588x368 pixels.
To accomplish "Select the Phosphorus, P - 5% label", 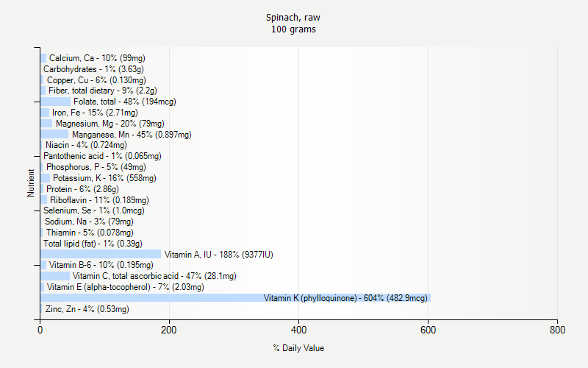I will click(x=96, y=167).
